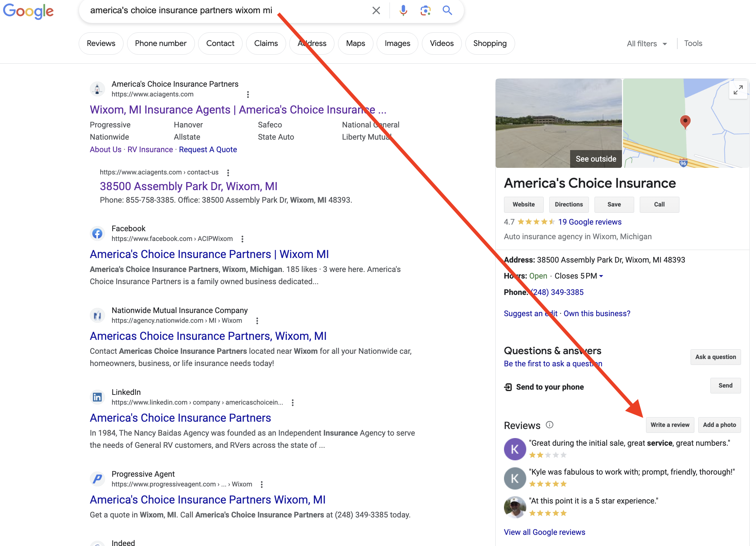Open three-dot menu for Facebook result
Viewport: 756px width, 546px height.
click(242, 239)
